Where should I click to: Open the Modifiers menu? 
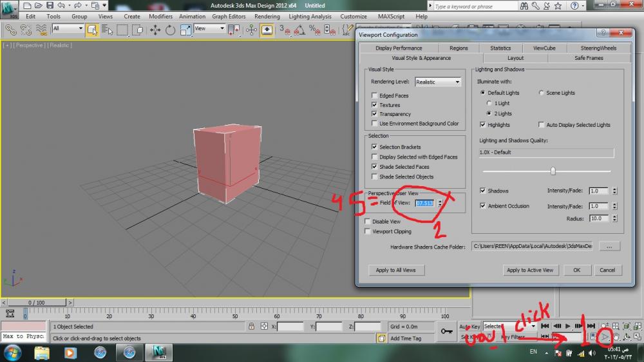[160, 16]
